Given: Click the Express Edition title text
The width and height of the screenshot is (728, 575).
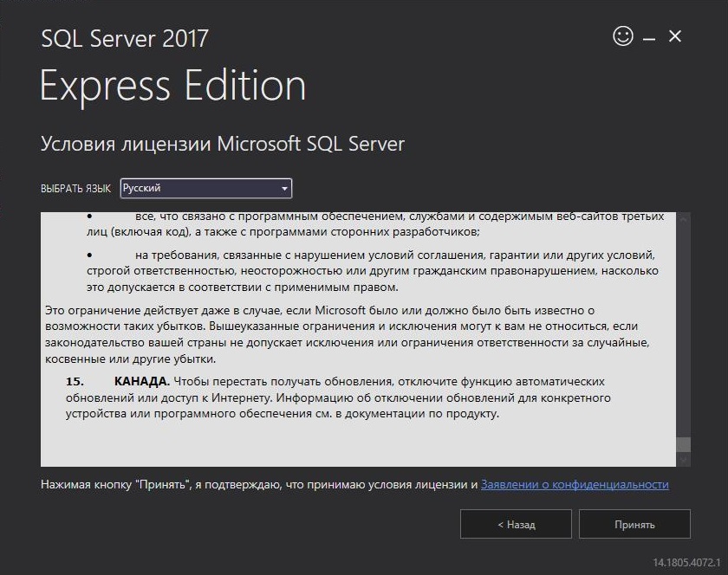Looking at the screenshot, I should pyautogui.click(x=172, y=86).
